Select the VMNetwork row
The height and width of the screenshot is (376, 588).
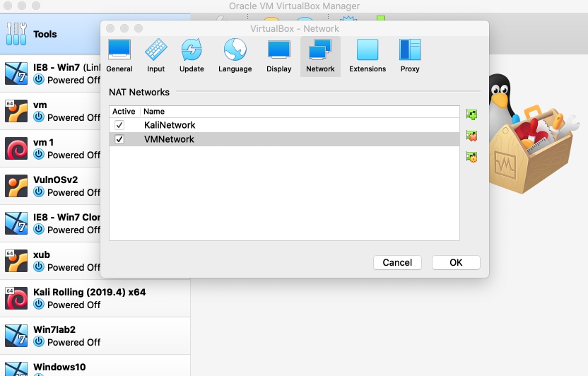pyautogui.click(x=284, y=139)
